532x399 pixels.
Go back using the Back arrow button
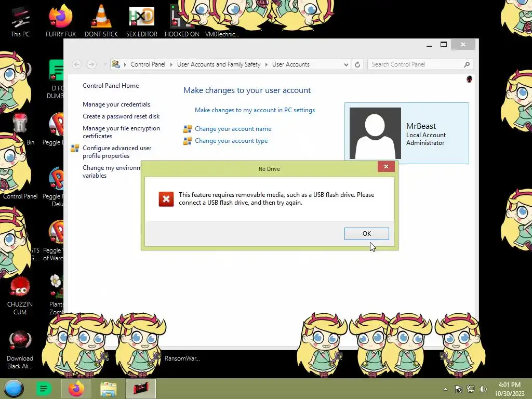coord(77,64)
